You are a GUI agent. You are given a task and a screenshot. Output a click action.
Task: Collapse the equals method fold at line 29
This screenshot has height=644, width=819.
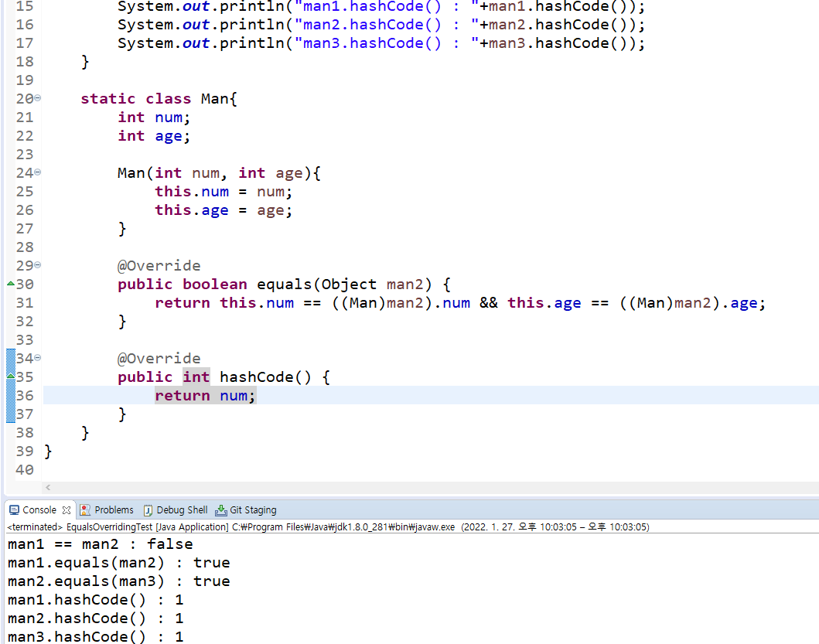38,265
